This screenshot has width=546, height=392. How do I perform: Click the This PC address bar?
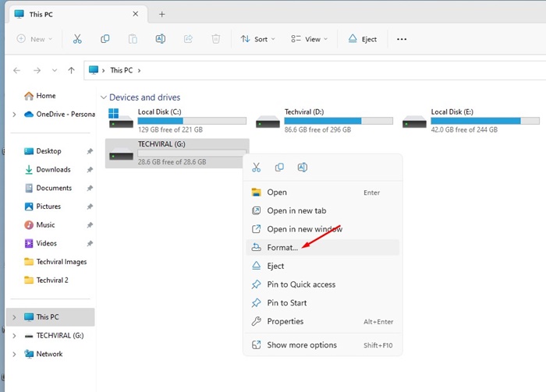pos(312,70)
